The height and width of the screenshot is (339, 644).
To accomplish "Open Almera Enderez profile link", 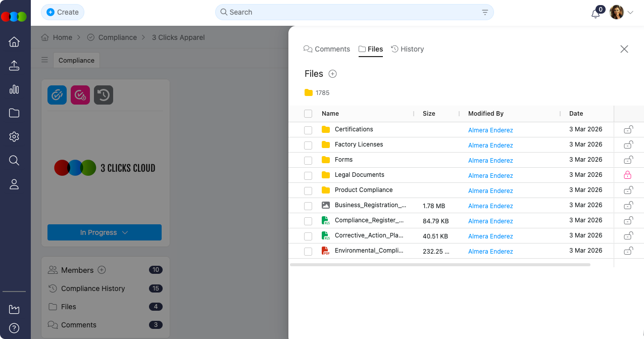I will [x=490, y=130].
